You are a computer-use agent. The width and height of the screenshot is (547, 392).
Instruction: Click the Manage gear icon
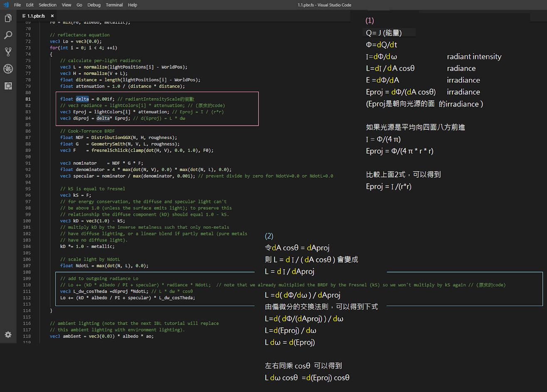[8, 335]
